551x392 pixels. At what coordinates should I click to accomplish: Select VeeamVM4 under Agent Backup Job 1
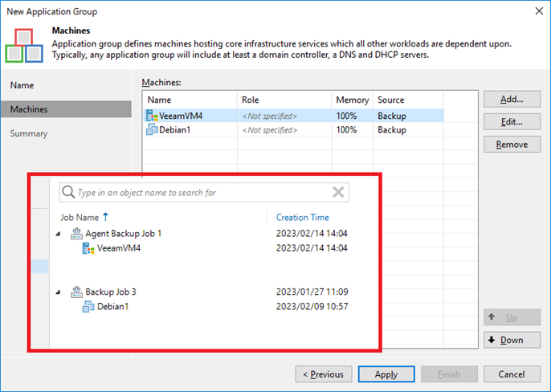tap(119, 248)
